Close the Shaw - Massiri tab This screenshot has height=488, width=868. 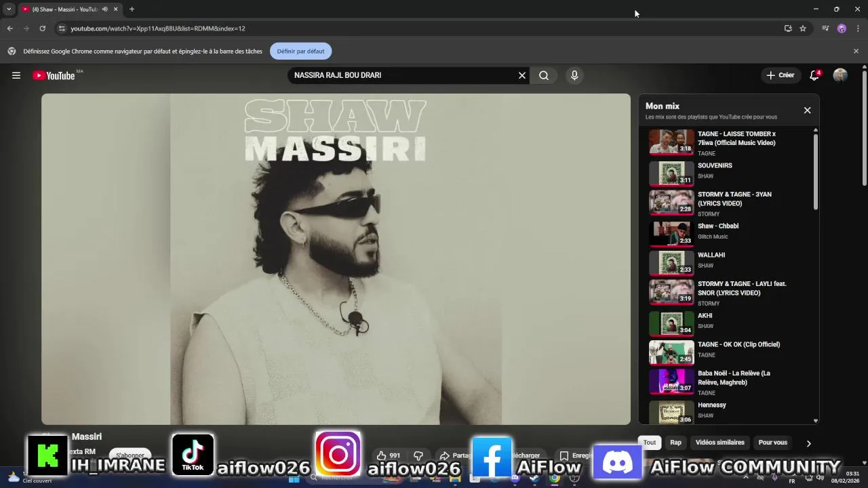[x=115, y=9]
